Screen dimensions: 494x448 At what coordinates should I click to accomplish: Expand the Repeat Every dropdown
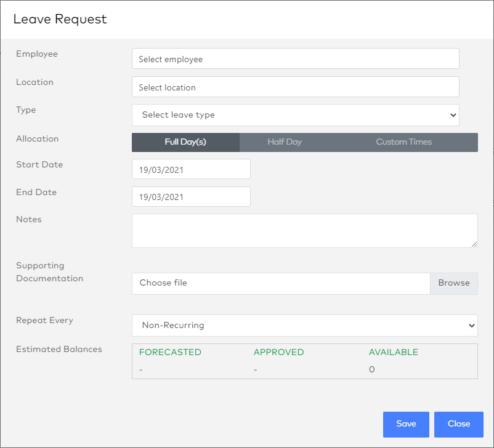click(305, 325)
